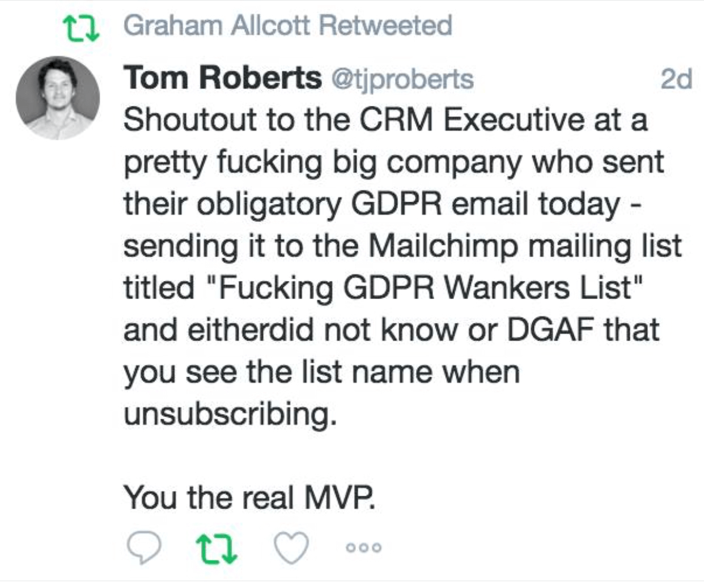Click the 2d timestamp
Image resolution: width=704 pixels, height=588 pixels.
coord(676,79)
